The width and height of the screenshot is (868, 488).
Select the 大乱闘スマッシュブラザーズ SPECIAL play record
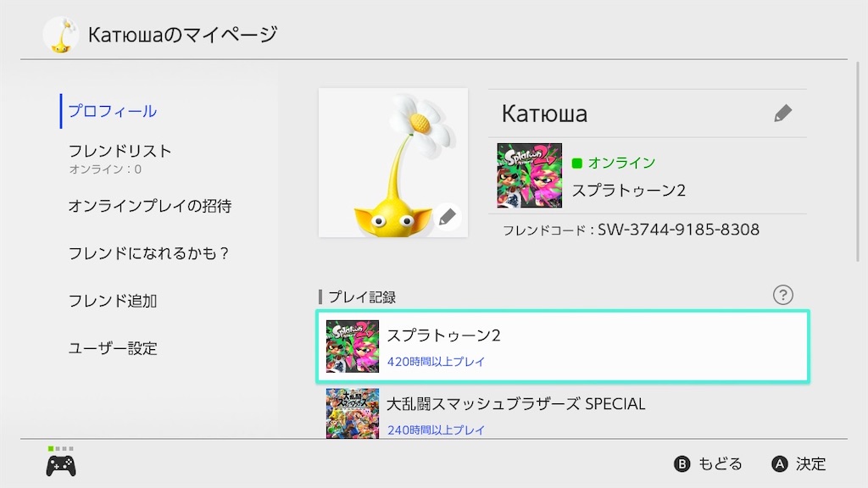click(x=563, y=413)
